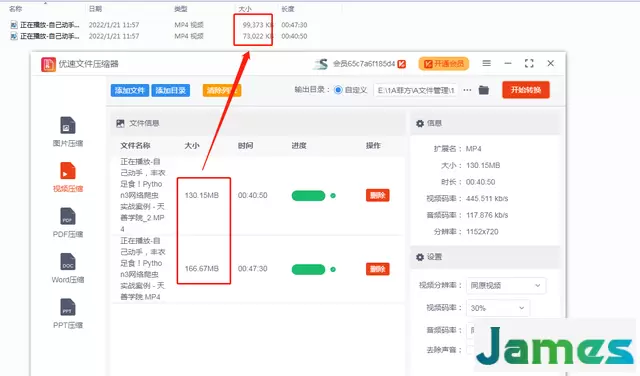Switch to Word压缩 in the sidebar

68,268
